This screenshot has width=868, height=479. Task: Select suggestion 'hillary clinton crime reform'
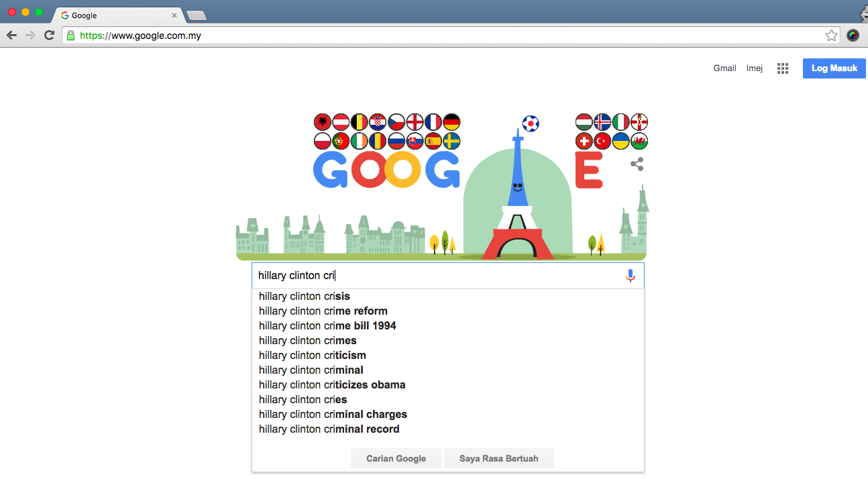pyautogui.click(x=448, y=311)
